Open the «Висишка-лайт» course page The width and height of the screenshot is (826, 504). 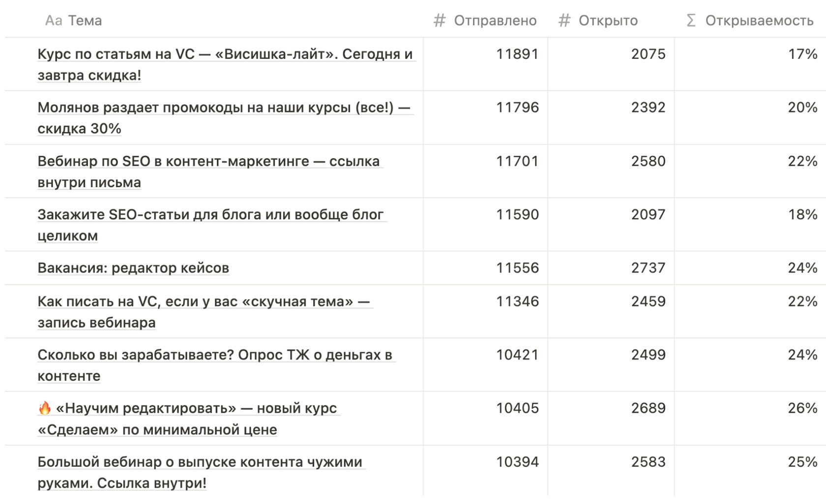tap(225, 64)
